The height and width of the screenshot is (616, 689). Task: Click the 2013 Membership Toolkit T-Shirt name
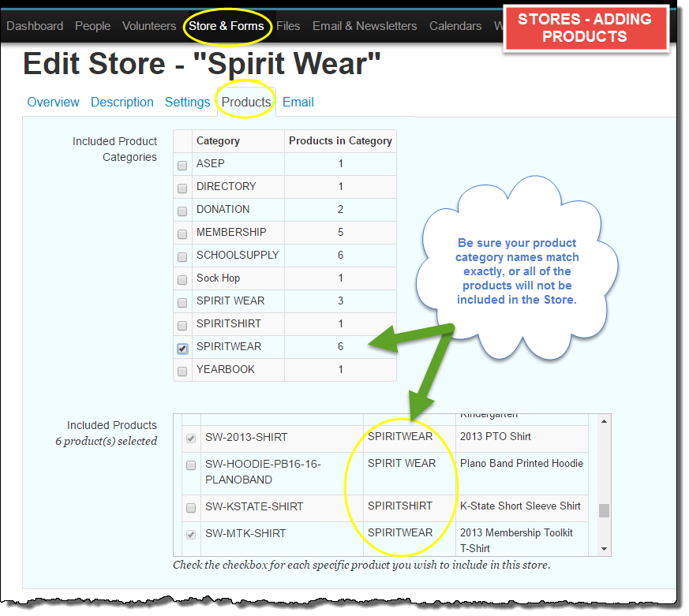(516, 540)
